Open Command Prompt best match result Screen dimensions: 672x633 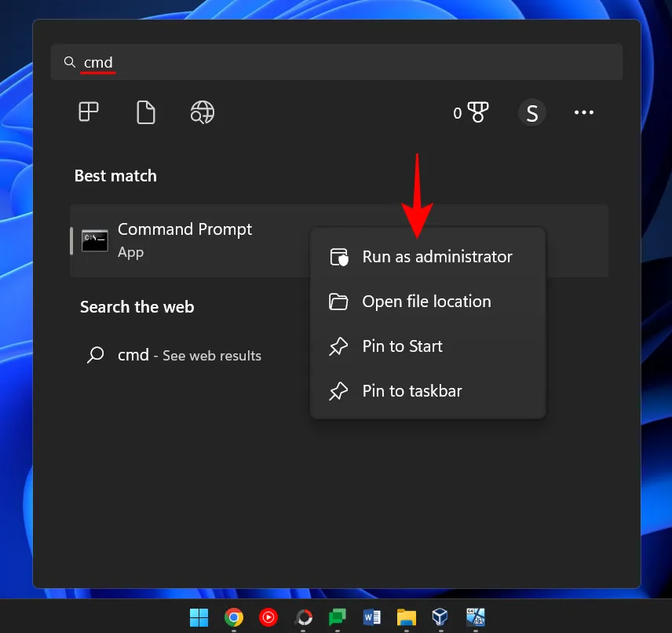(184, 240)
